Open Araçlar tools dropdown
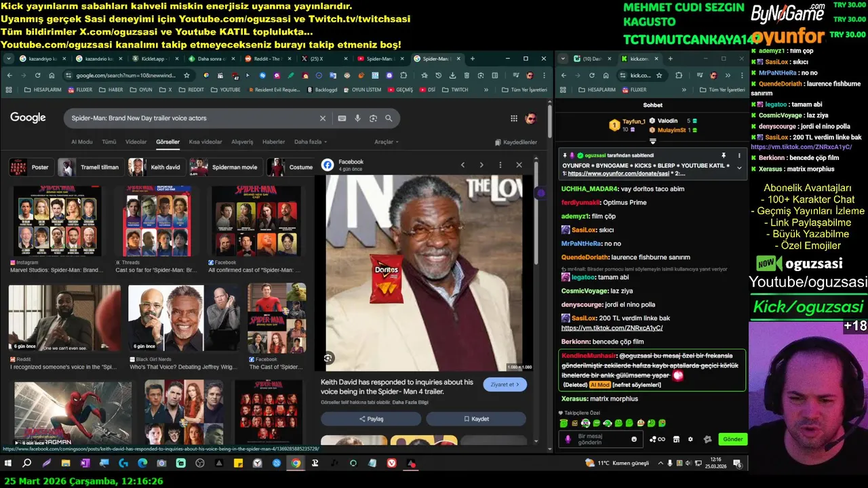Image resolution: width=868 pixels, height=488 pixels. tap(387, 142)
